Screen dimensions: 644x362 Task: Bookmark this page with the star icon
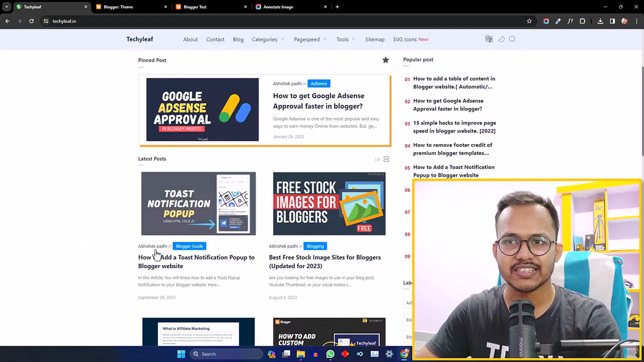point(529,21)
